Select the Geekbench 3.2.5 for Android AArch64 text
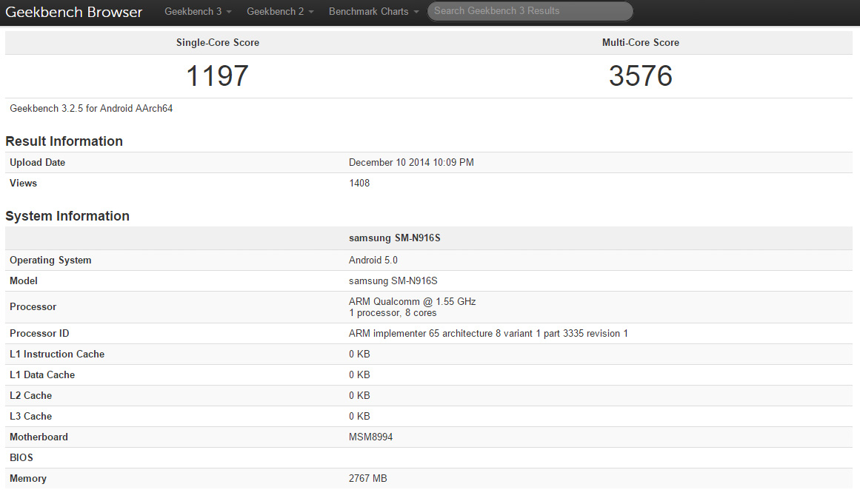Screen dimensions: 860x504 click(91, 109)
